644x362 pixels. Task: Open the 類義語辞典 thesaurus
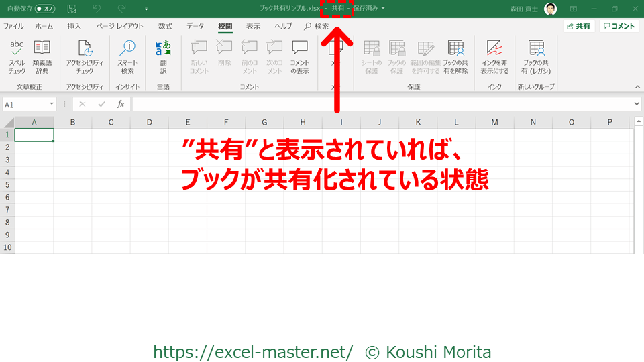pyautogui.click(x=41, y=56)
